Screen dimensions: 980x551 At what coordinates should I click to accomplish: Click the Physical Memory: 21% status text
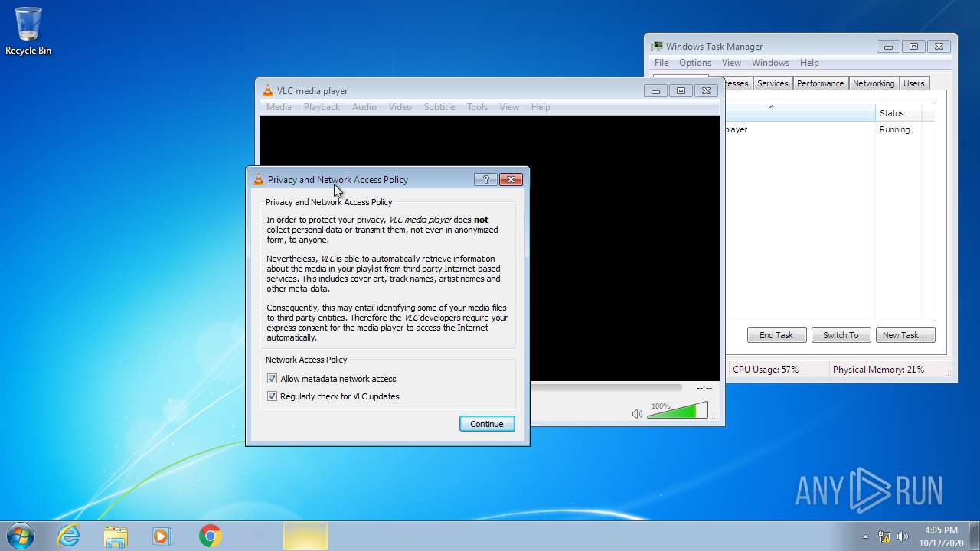click(x=878, y=370)
